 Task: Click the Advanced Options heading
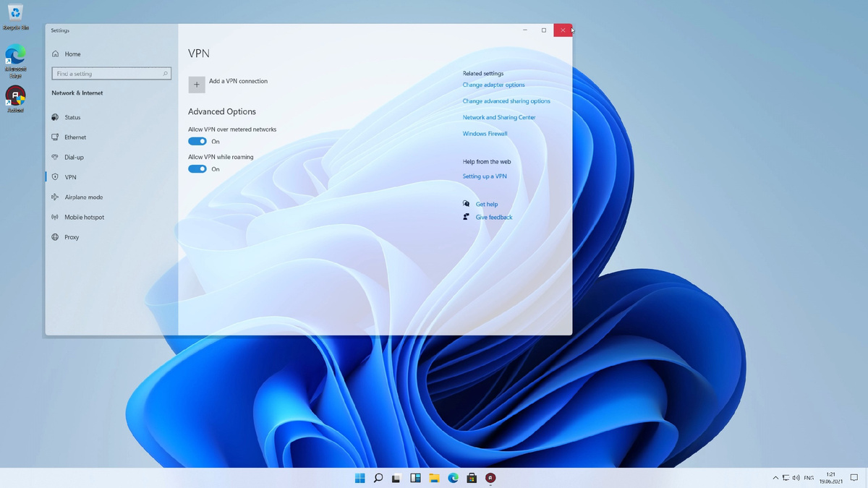coord(222,112)
